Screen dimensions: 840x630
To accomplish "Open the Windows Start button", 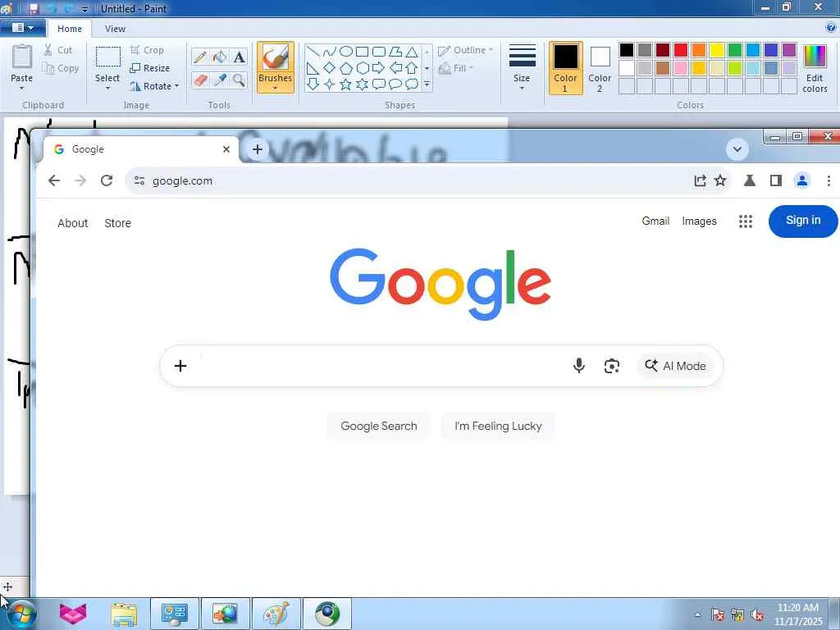I will 21,614.
